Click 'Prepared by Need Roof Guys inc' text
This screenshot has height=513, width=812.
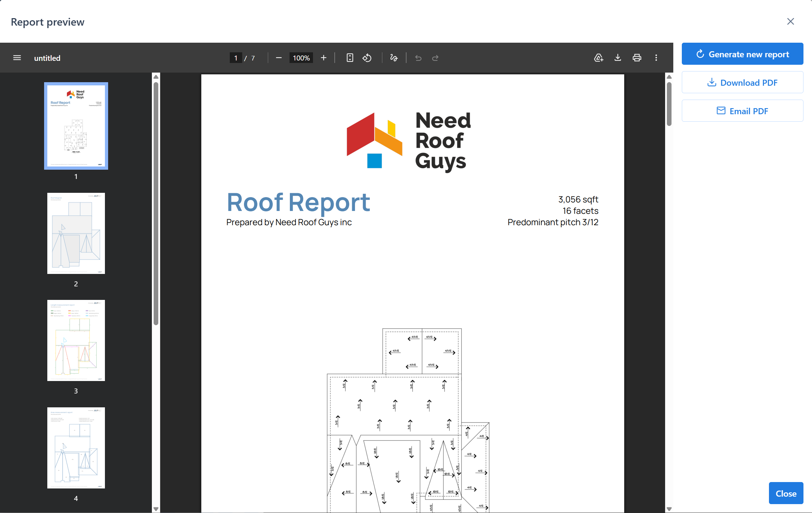(289, 222)
